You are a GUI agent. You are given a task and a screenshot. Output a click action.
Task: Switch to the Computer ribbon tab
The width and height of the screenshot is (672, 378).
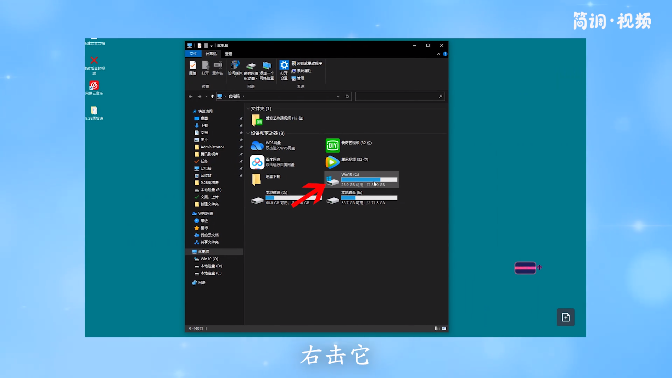coord(211,54)
